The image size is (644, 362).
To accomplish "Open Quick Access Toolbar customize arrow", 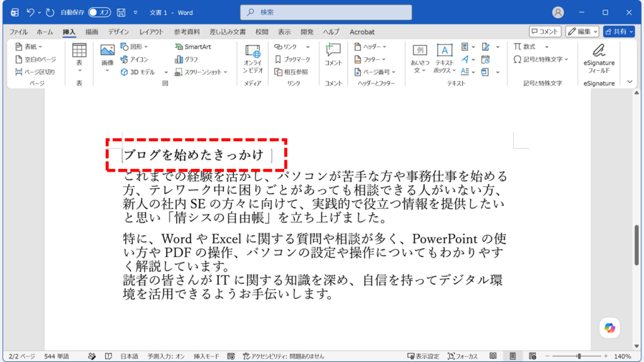I will [x=136, y=13].
